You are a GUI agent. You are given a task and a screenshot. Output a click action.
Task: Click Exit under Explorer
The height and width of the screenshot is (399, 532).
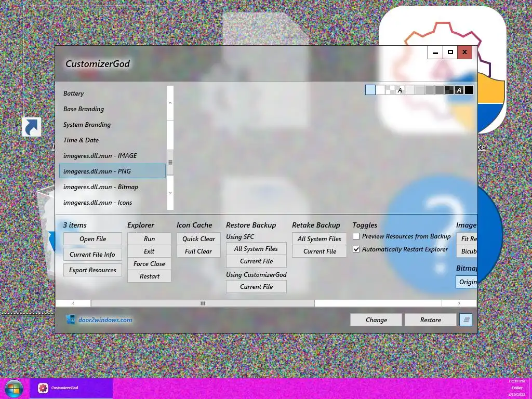[149, 251]
